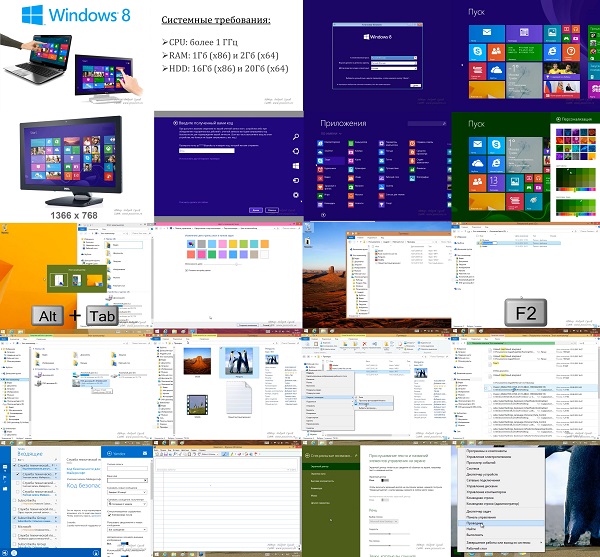Click the Share charm icon

tap(296, 151)
